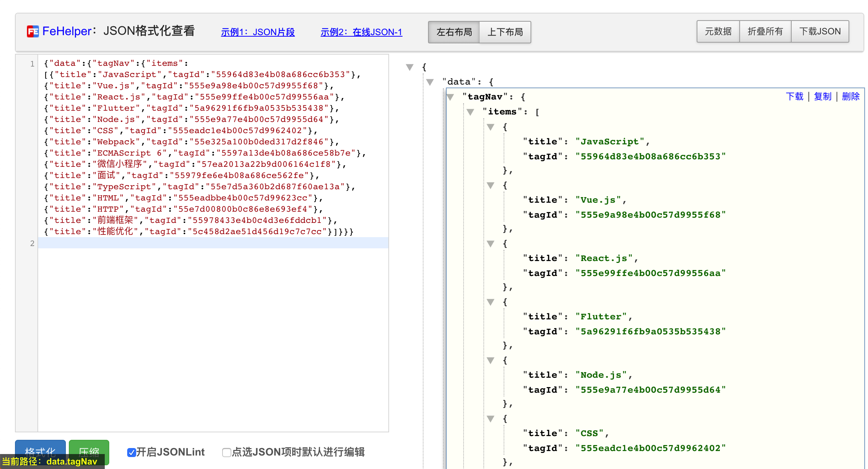Click the Webpack line in source editor

(x=192, y=142)
